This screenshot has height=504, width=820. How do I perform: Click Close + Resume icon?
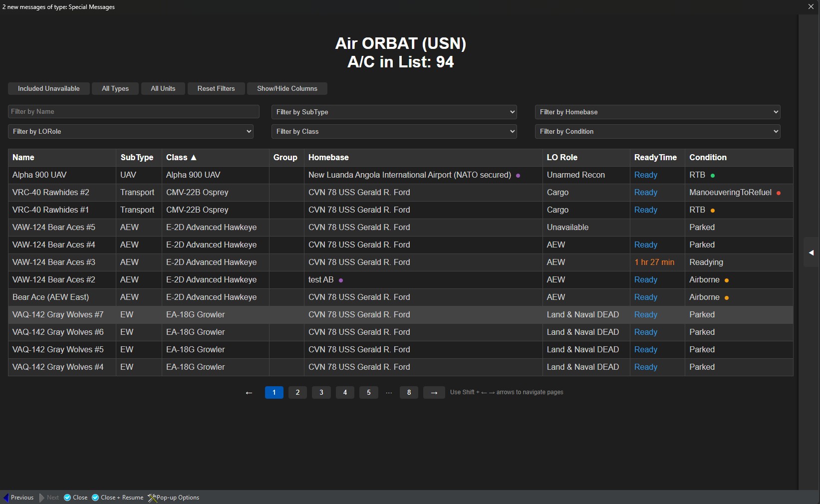[95, 498]
